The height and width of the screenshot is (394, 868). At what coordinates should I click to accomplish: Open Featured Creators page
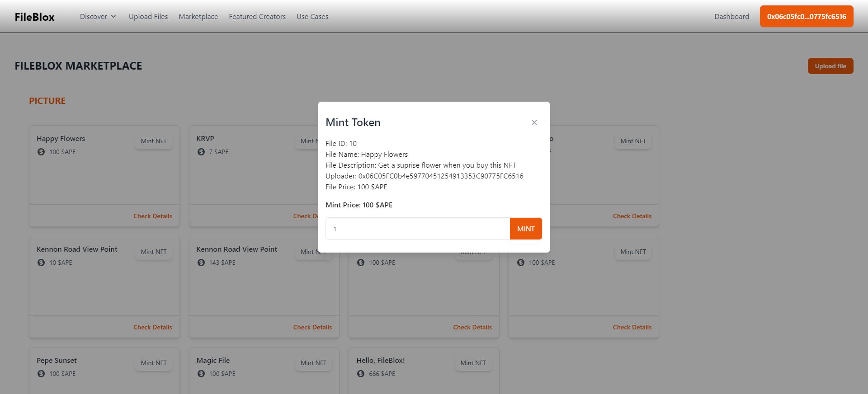257,16
